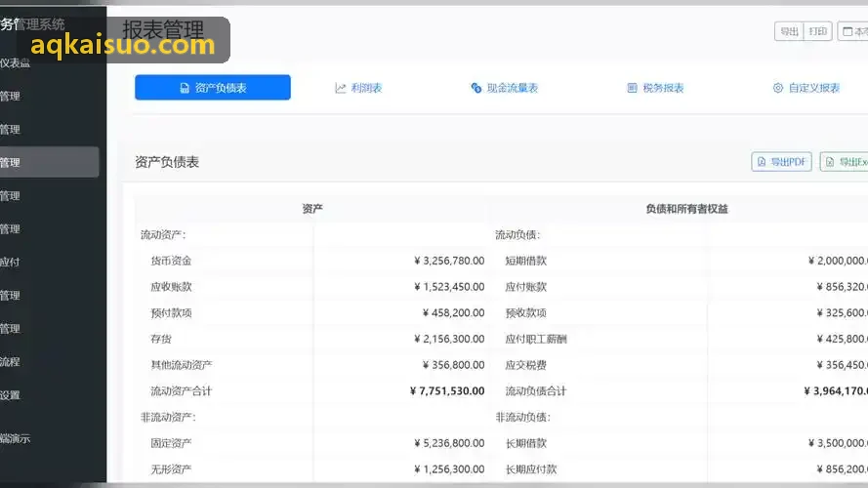Click the 流动负债: section heading
868x488 pixels.
pos(517,234)
